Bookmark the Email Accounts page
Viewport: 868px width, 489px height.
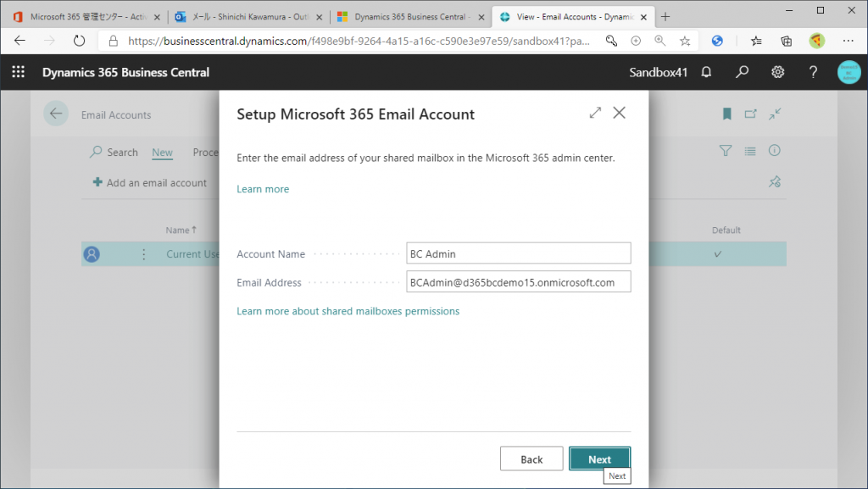click(726, 114)
